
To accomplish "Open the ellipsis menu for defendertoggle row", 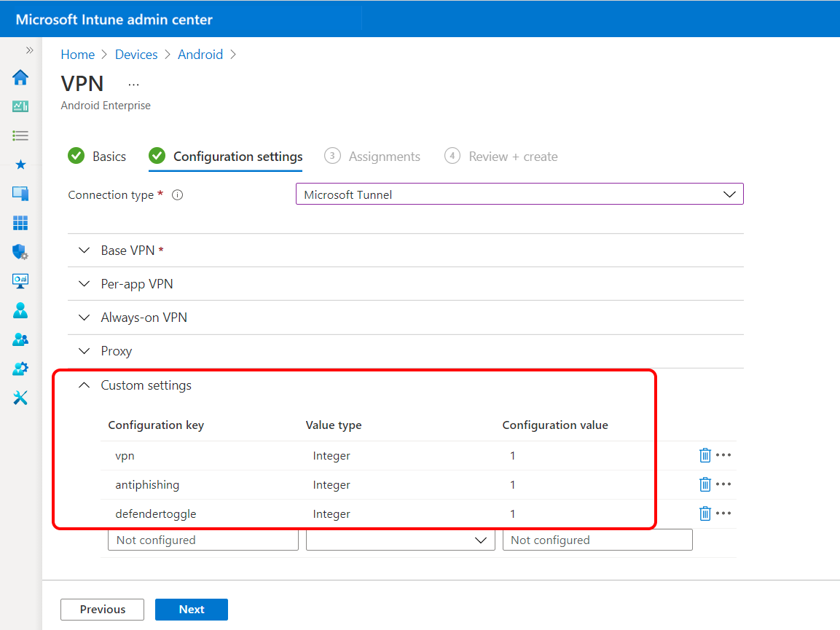I will pos(723,513).
